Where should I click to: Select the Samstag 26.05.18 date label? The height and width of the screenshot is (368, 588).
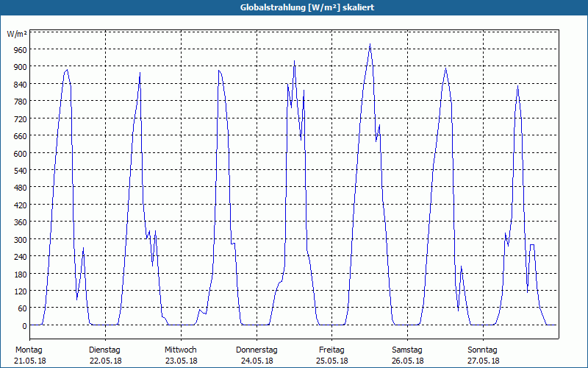click(407, 355)
